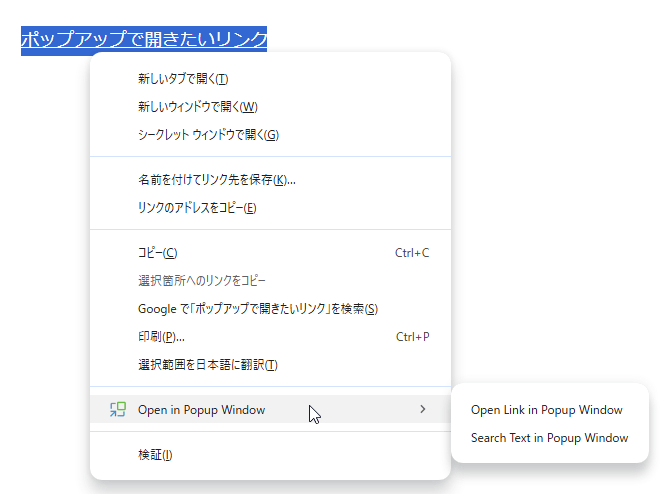Choose Search Text in Popup Window
The image size is (664, 494).
tap(549, 438)
